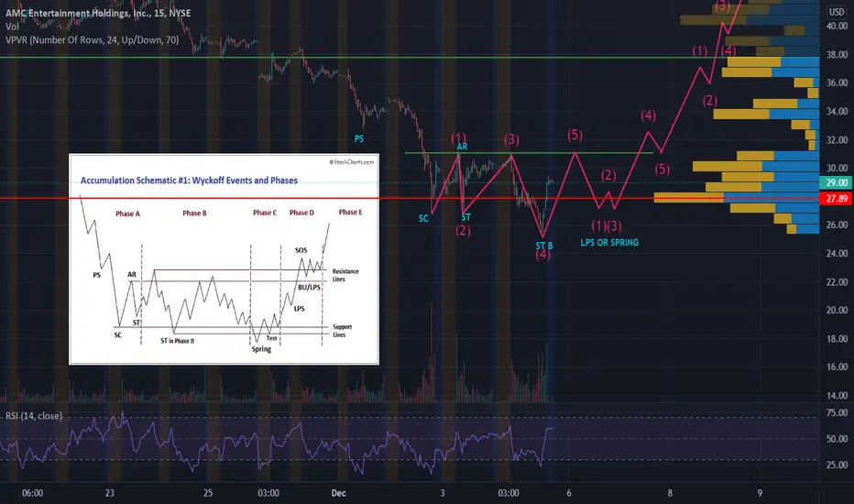Click the 06:00 time axis label
854x504 pixels.
32,493
